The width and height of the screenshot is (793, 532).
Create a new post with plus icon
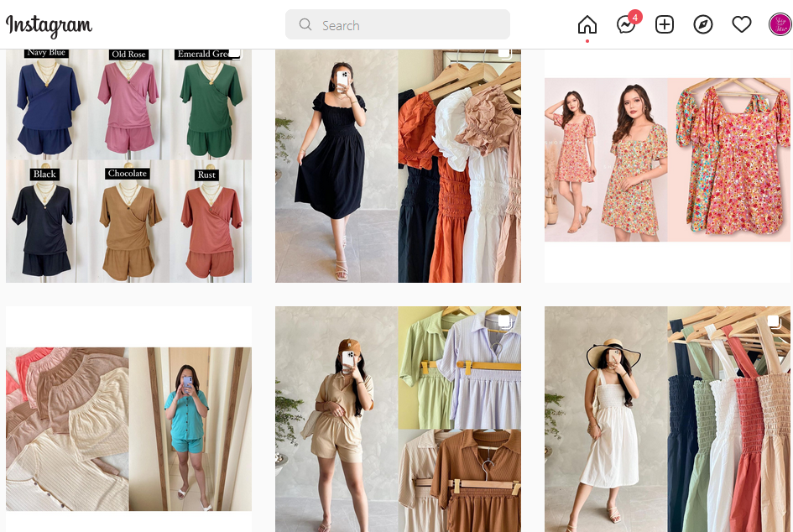point(664,24)
